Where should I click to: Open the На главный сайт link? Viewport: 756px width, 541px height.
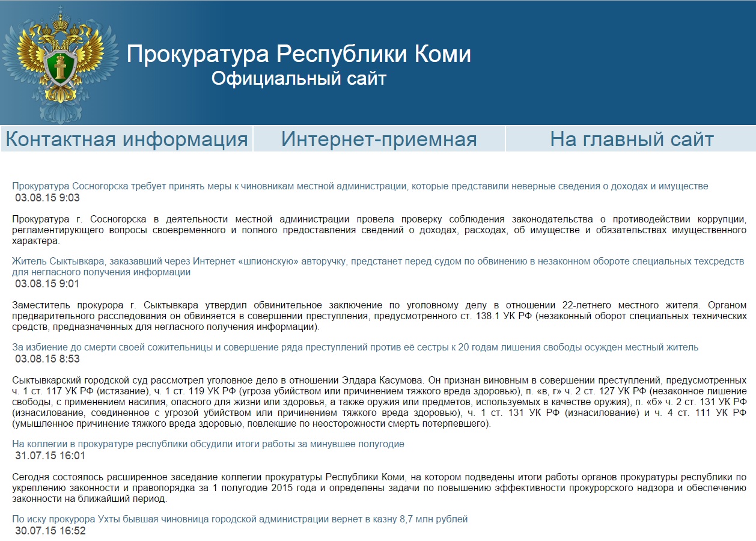[x=632, y=139]
